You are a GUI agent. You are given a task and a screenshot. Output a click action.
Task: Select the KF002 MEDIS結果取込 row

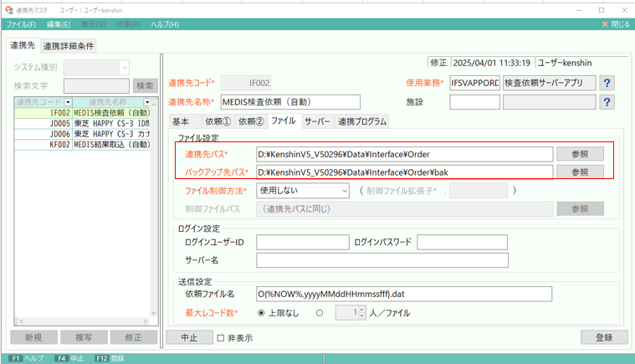point(82,145)
